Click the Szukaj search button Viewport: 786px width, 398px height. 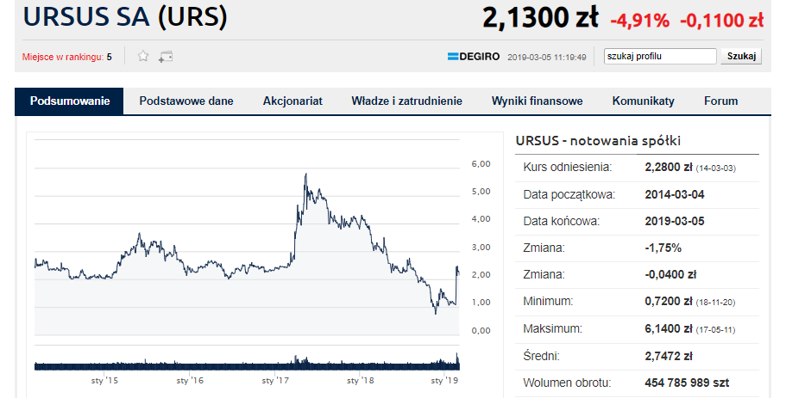pos(741,56)
